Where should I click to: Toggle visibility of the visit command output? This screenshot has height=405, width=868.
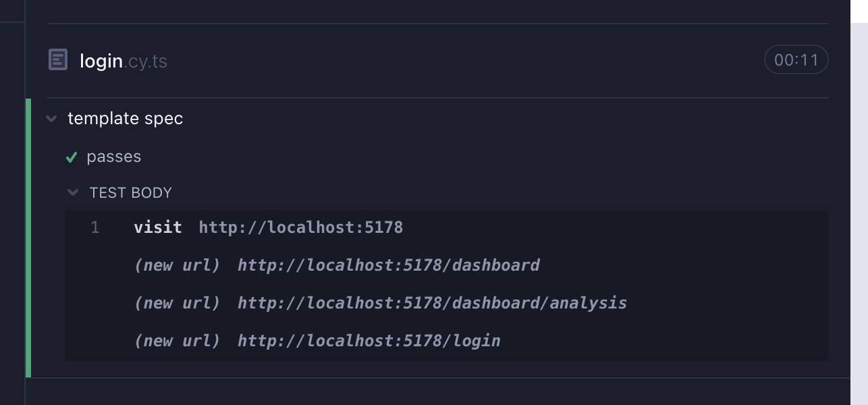tap(159, 227)
